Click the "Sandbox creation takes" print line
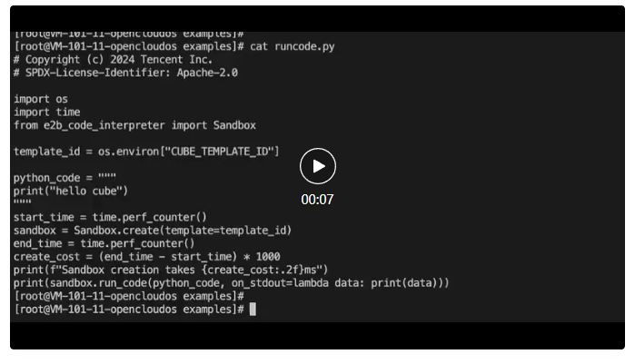This screenshot has height=364, width=635. click(x=171, y=270)
